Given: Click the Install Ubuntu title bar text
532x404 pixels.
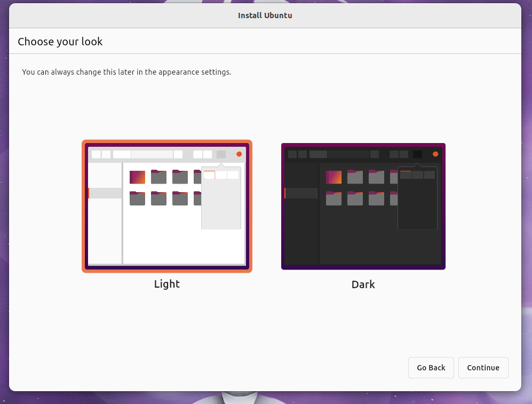Looking at the screenshot, I should pos(265,15).
